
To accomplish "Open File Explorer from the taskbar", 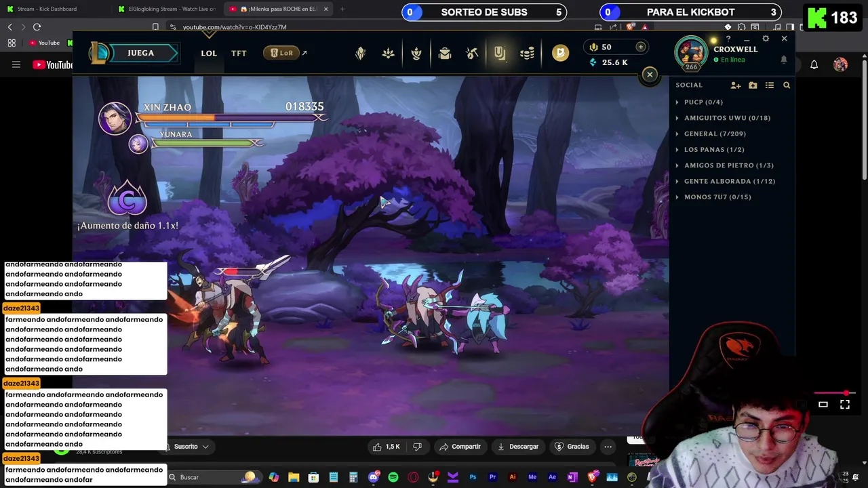I will coord(294,477).
